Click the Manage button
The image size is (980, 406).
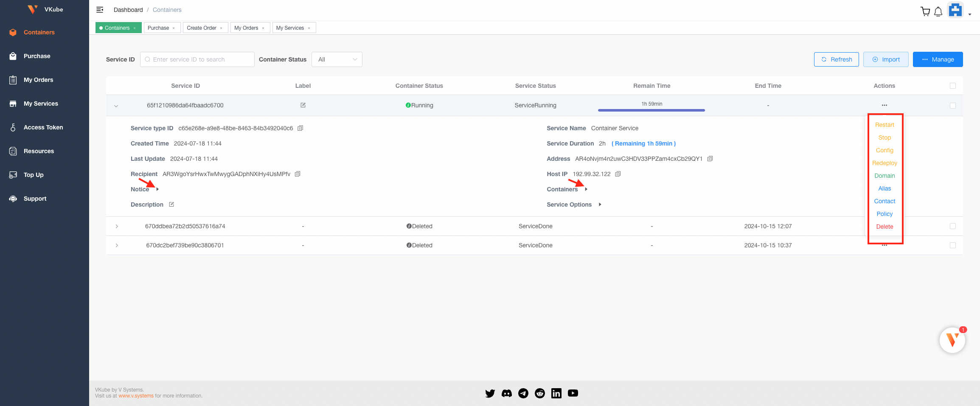938,59
